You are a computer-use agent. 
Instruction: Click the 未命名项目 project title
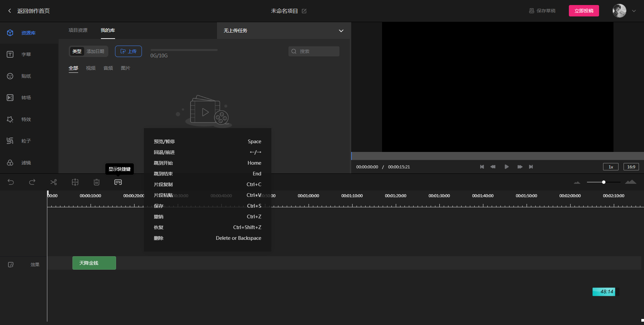[284, 11]
